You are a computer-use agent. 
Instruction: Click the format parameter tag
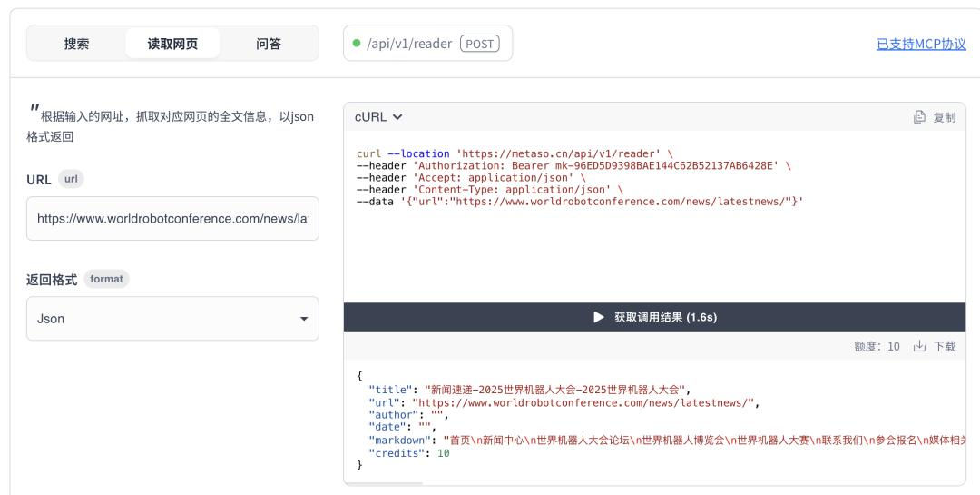(106, 279)
